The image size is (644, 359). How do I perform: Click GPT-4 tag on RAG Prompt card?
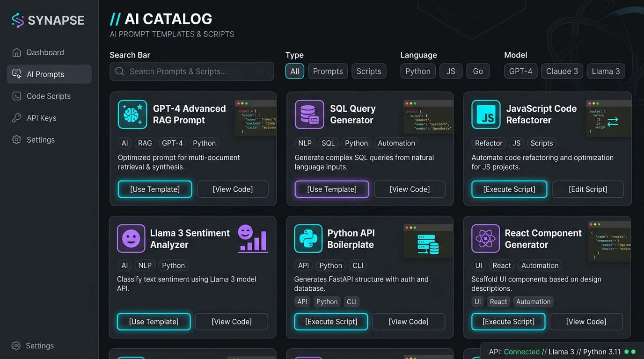click(x=173, y=143)
